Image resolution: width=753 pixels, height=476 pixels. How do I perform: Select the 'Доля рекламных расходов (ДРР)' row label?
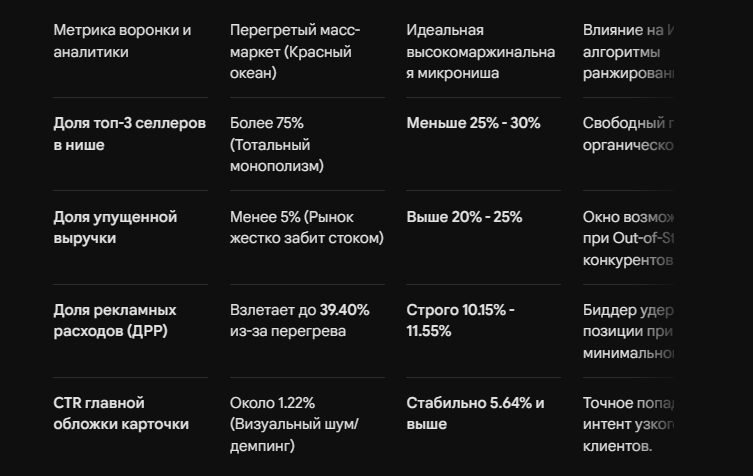115,320
